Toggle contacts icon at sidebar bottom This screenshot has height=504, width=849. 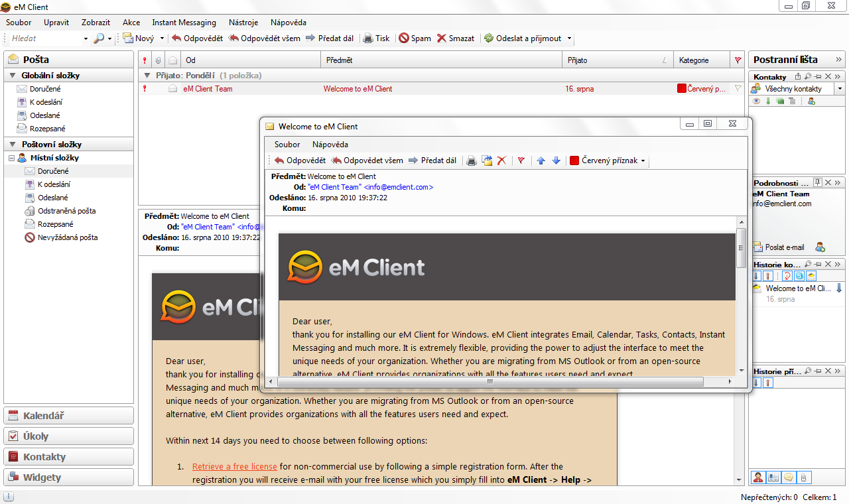click(x=758, y=477)
